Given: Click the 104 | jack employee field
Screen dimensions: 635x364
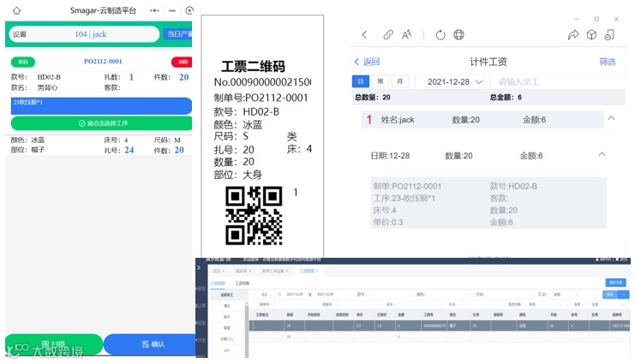Looking at the screenshot, I should pos(84,34).
